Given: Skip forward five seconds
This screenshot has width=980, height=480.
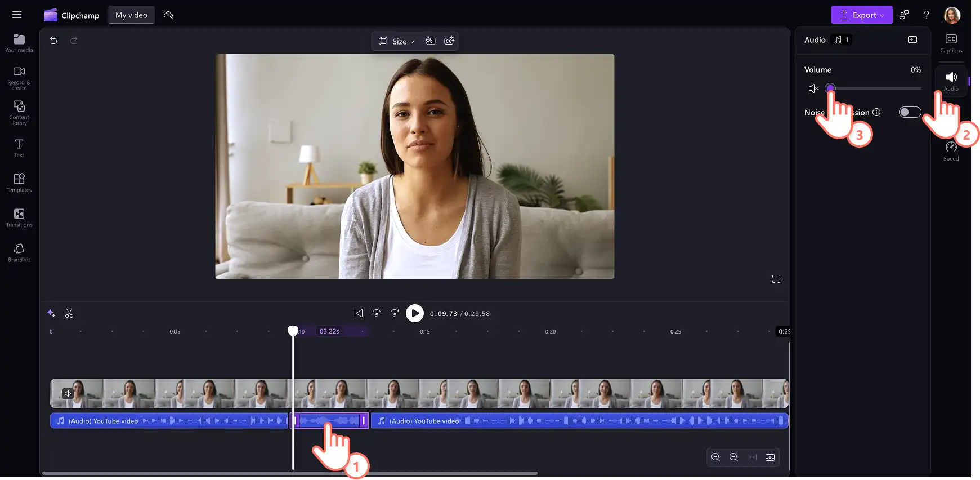Looking at the screenshot, I should tap(395, 313).
